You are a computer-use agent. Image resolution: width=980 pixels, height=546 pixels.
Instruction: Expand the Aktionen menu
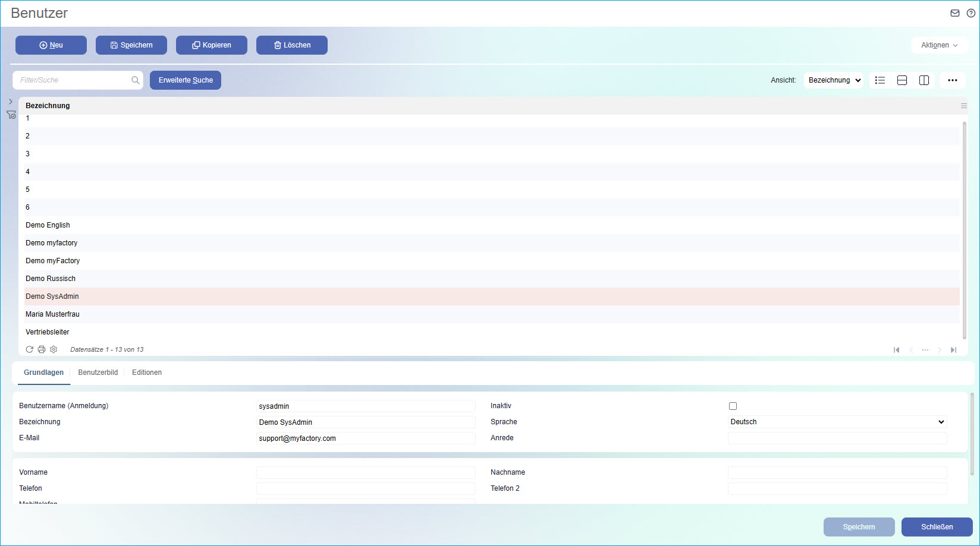tap(940, 45)
